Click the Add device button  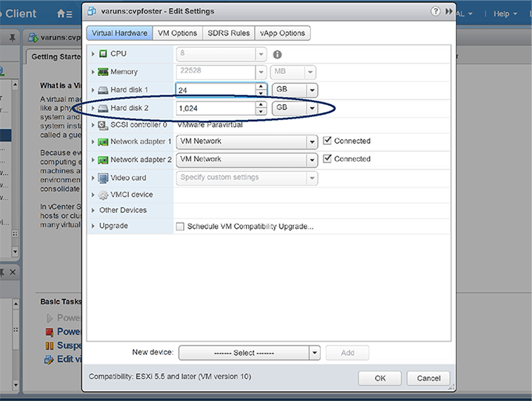point(348,353)
